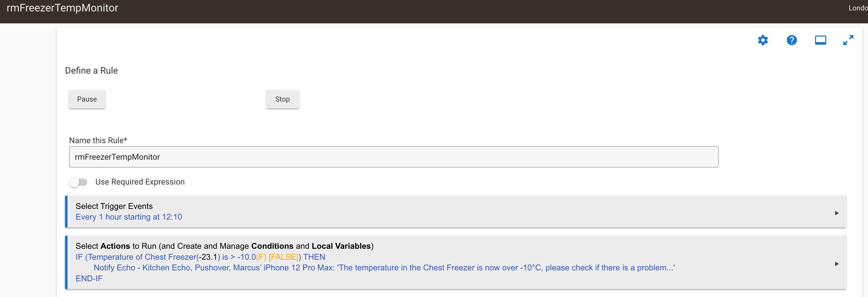Image resolution: width=868 pixels, height=297 pixels.
Task: Click the END-IF action line
Action: (x=89, y=278)
